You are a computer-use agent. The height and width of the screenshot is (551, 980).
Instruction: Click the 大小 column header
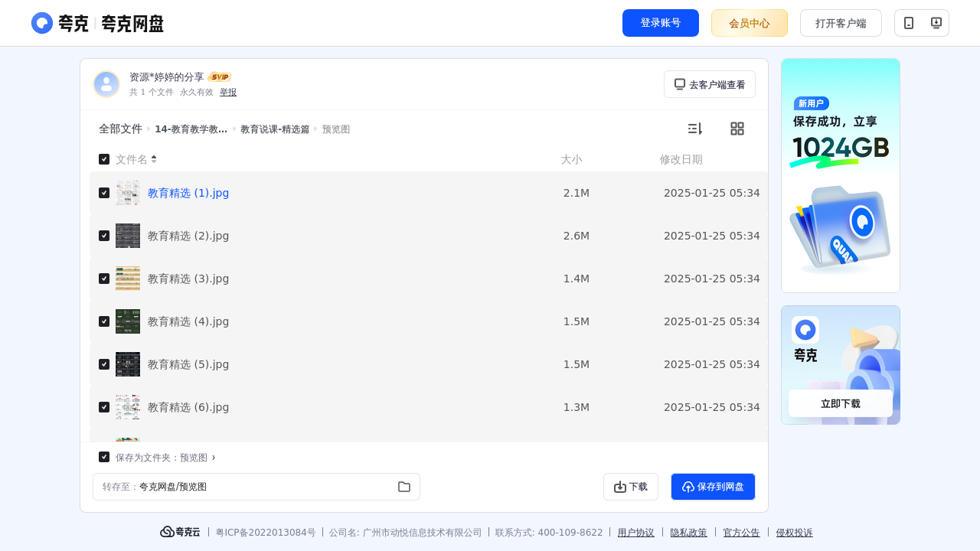coord(571,159)
